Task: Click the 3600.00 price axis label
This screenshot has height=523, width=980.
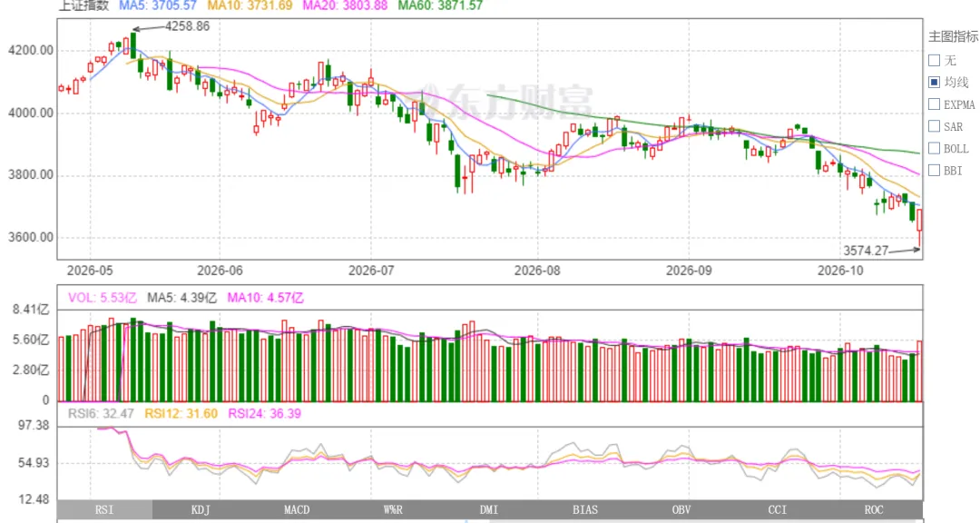Action: [31, 238]
